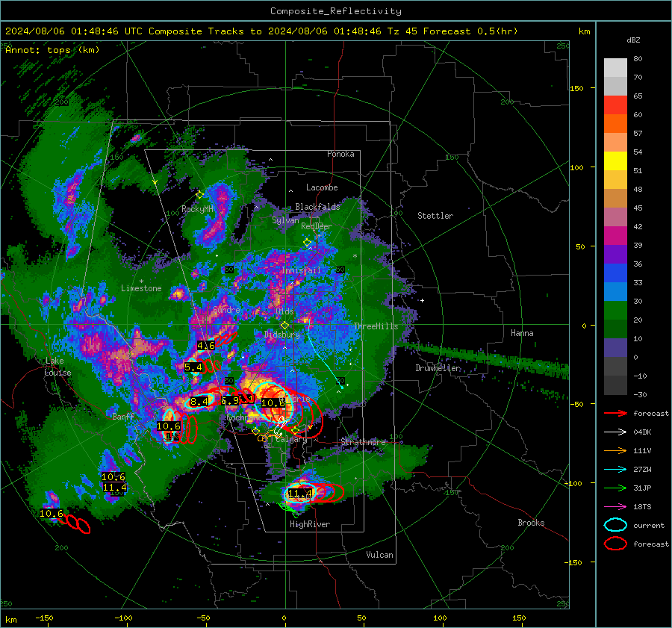Click the white 04DK track arrow

point(615,432)
